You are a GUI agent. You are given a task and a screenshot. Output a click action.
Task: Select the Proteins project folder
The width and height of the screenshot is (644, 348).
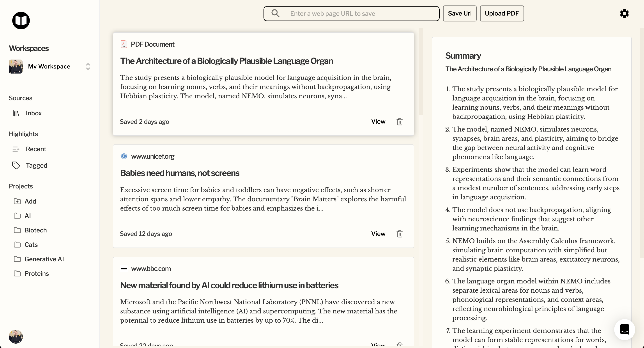[x=37, y=274]
